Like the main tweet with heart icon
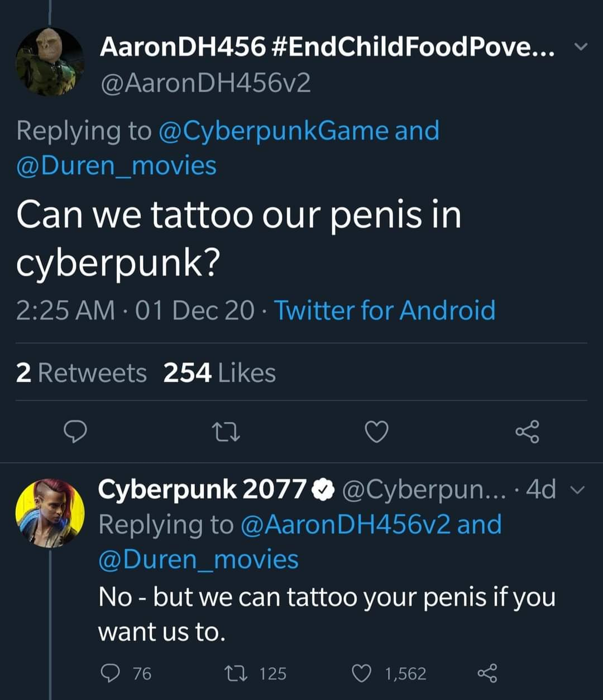Viewport: 603px width, 700px height. tap(377, 431)
